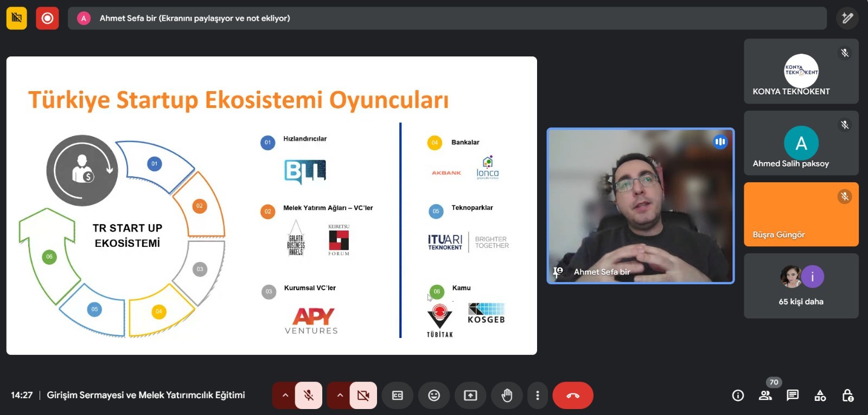868x415 pixels.
Task: Click the yellow hide-presentation icon
Action: pyautogui.click(x=17, y=18)
